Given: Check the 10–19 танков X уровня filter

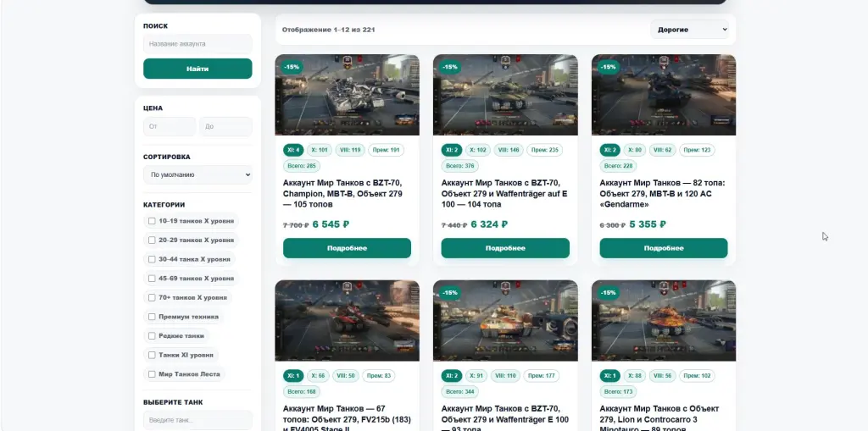Looking at the screenshot, I should coord(152,221).
